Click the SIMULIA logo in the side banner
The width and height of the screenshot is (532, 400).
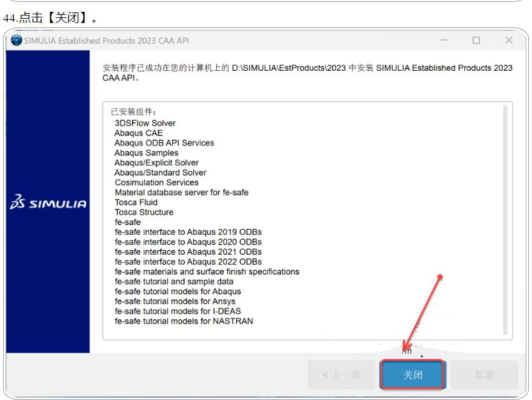[48, 202]
